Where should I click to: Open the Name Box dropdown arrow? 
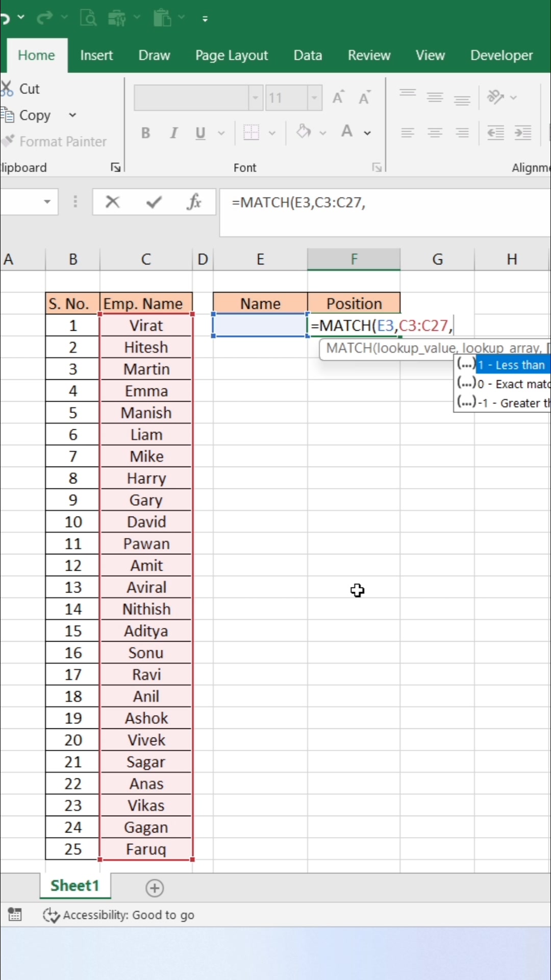point(47,202)
